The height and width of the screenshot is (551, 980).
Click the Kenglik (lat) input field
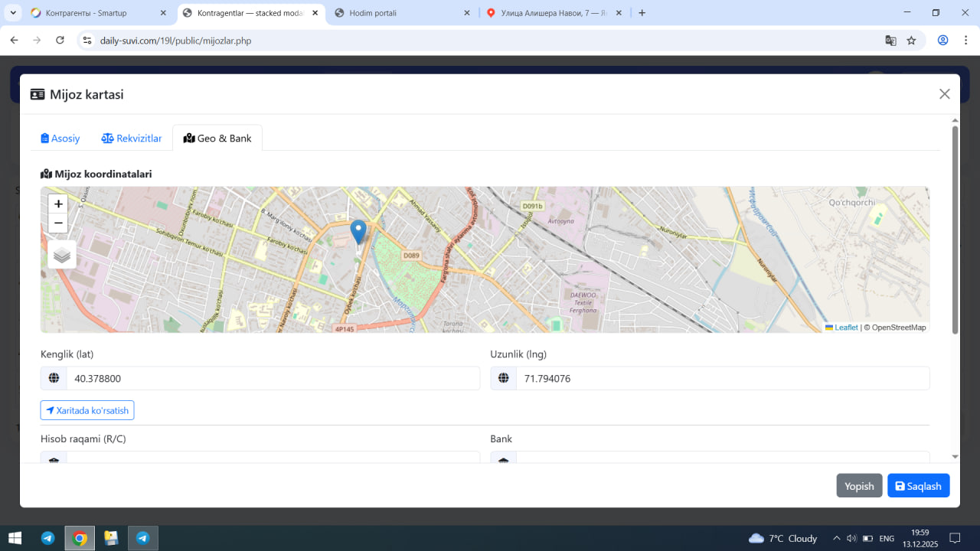click(x=272, y=379)
